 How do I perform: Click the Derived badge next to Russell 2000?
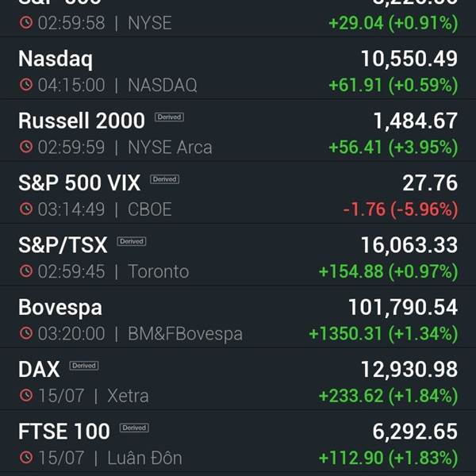click(x=169, y=117)
